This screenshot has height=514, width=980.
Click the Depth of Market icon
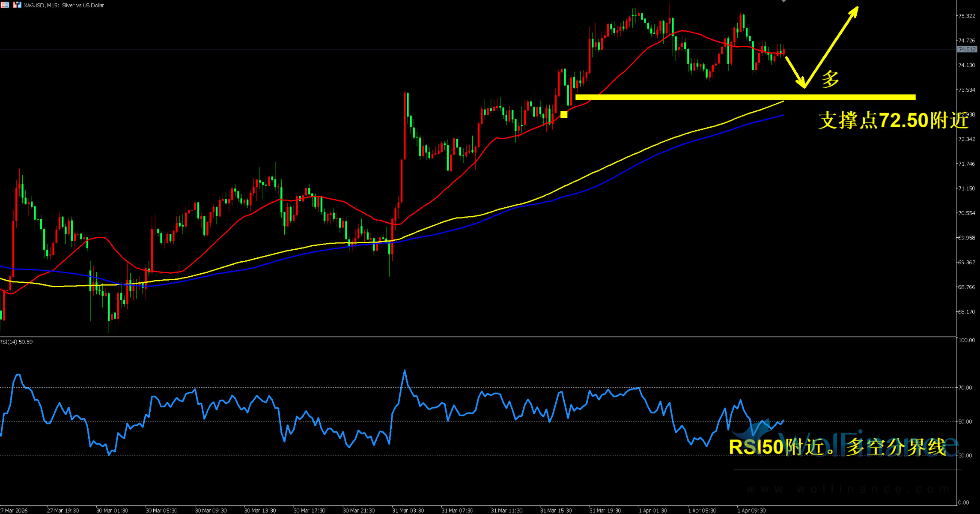(x=5, y=5)
